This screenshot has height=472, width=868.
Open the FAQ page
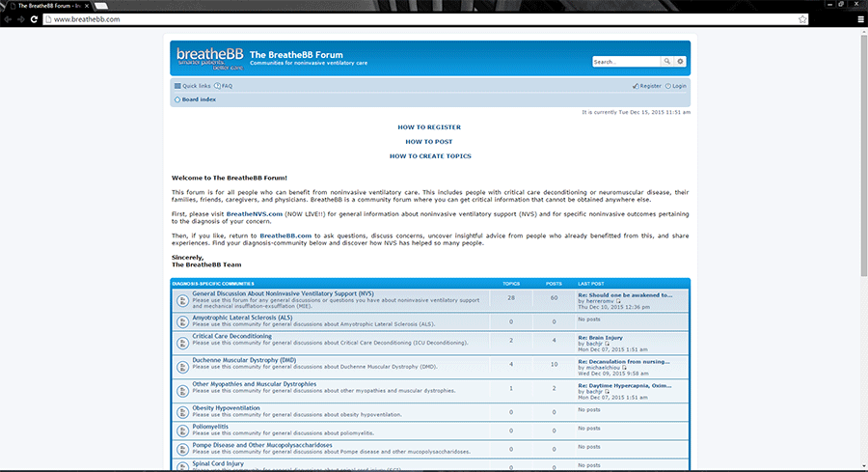[224, 86]
